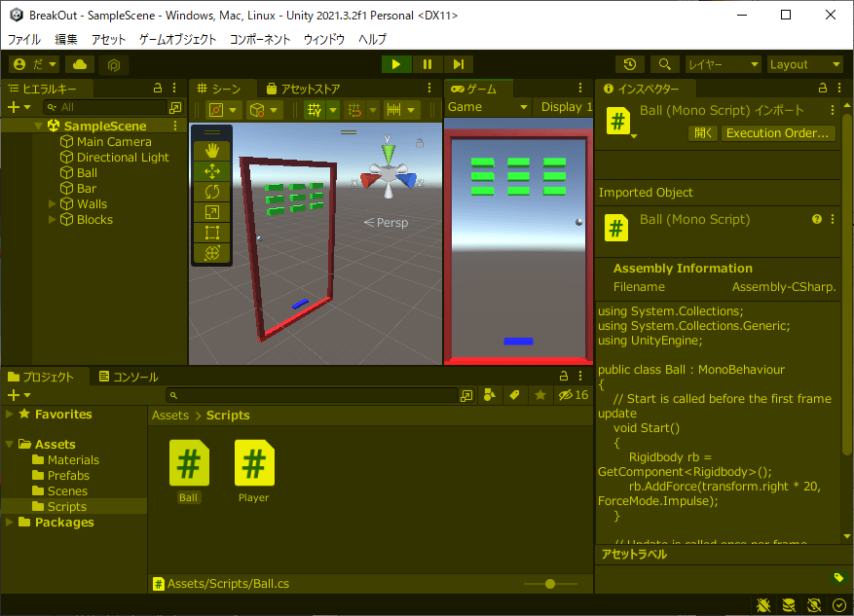Lock the Inspector panel
Image resolution: width=854 pixels, height=616 pixels.
coord(823,88)
